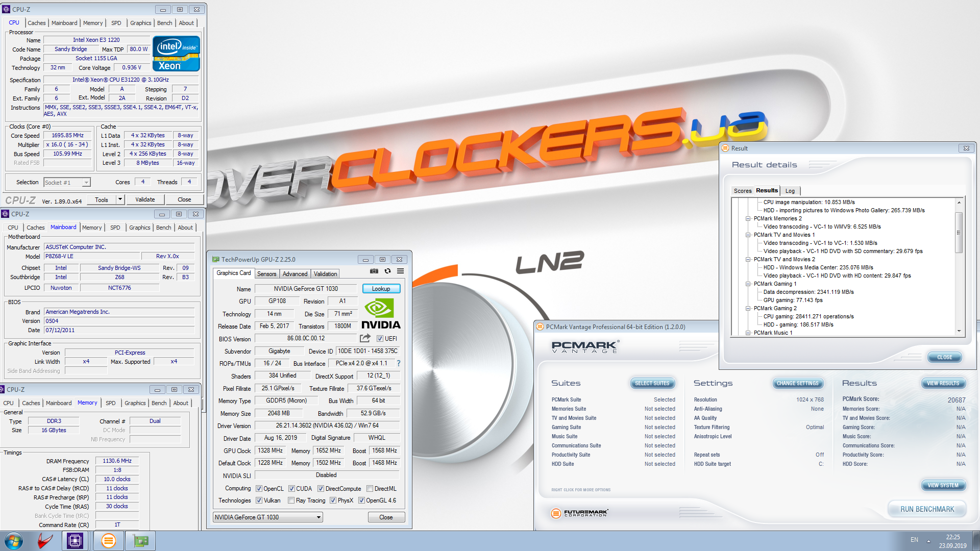Click the EN language indicator in tray
980x551 pixels.
pos(914,540)
